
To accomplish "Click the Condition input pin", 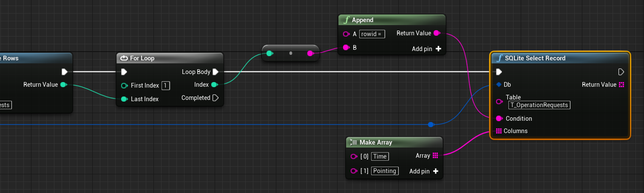I will 499,118.
